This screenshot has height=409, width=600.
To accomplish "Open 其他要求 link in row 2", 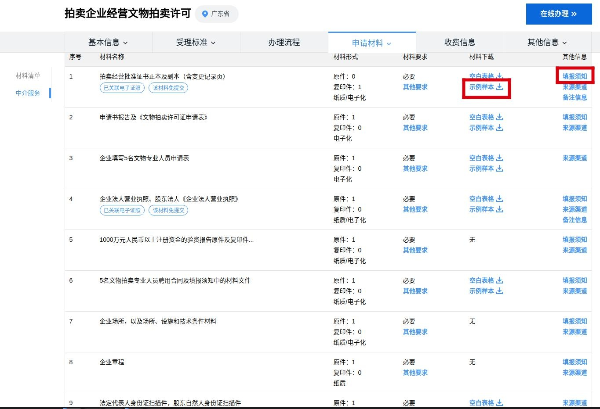I will [x=415, y=128].
